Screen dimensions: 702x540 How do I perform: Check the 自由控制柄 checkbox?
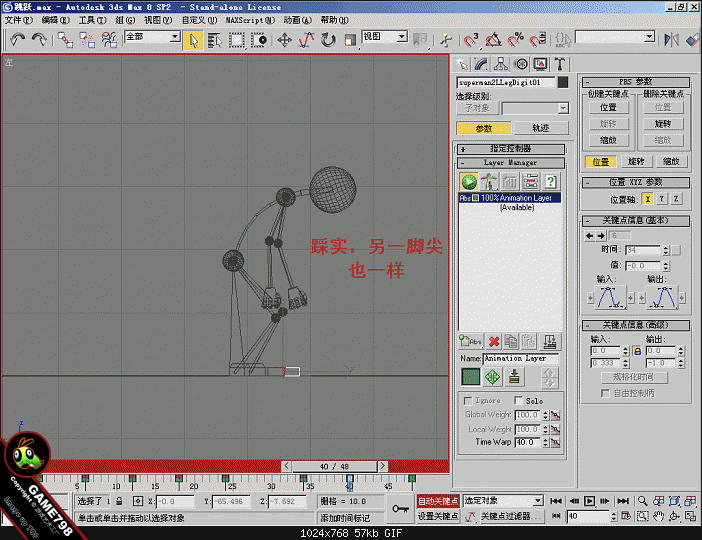click(x=605, y=393)
